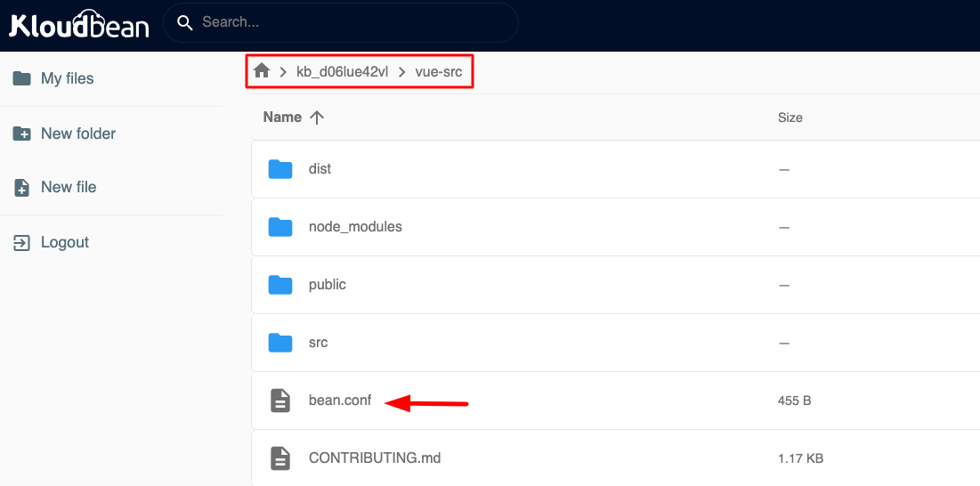Screen dimensions: 980x486
Task: Click the home breadcrumb icon
Action: click(262, 71)
